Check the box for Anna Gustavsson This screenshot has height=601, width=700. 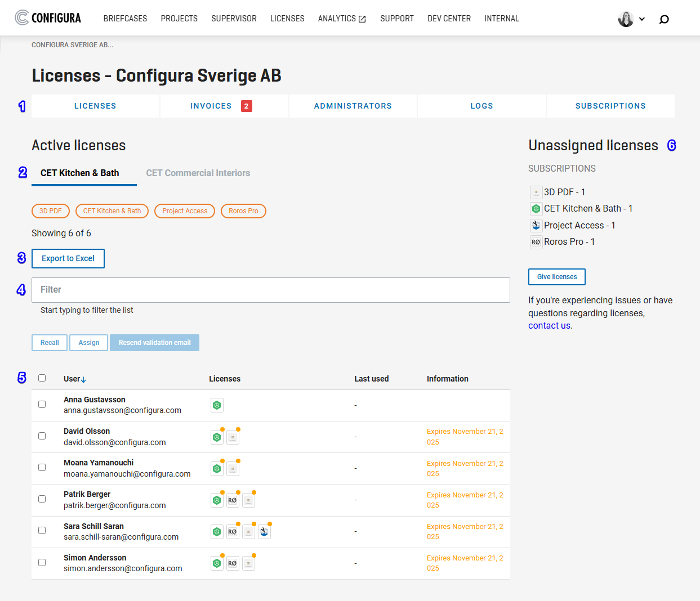click(42, 405)
